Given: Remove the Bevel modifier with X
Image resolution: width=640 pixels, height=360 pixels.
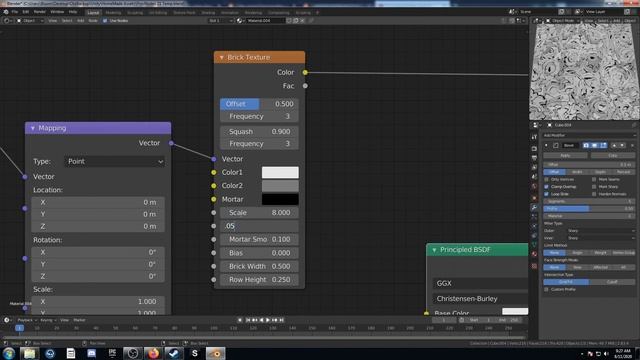Looking at the screenshot, I should click(632, 145).
